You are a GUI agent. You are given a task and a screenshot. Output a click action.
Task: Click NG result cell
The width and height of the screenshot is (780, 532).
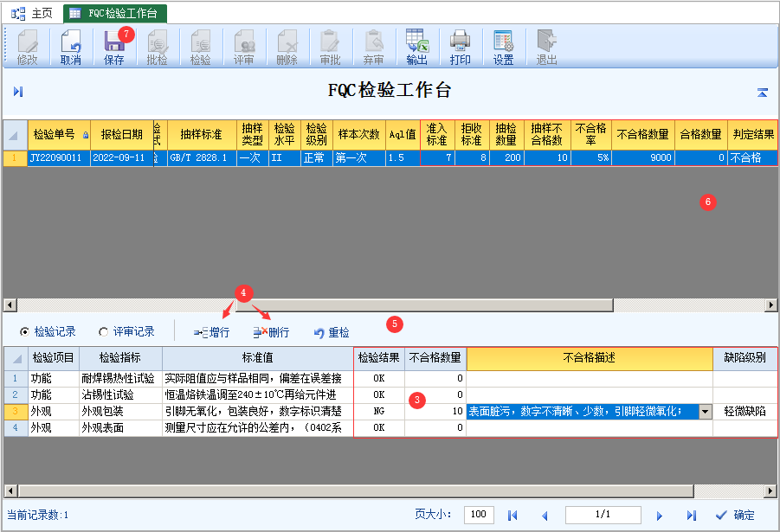coord(379,411)
